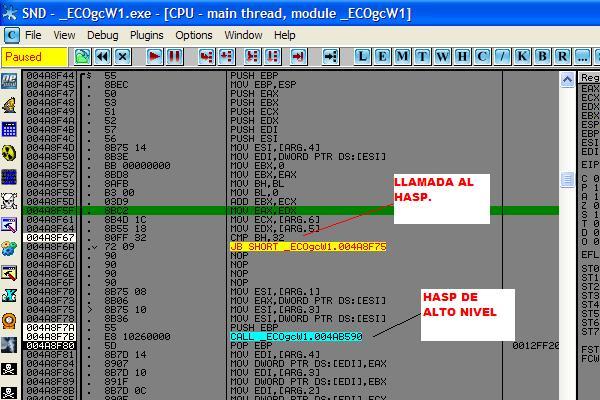Pause execution with the pause toolbar button

174,57
